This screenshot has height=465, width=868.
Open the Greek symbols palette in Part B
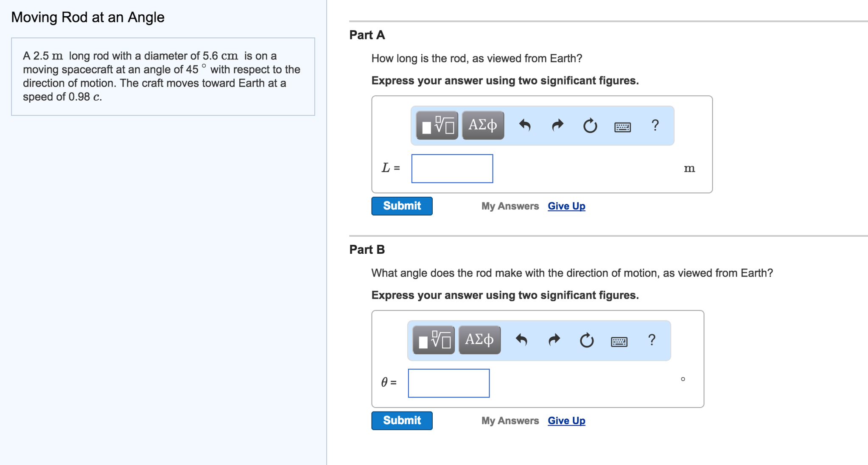tap(479, 340)
